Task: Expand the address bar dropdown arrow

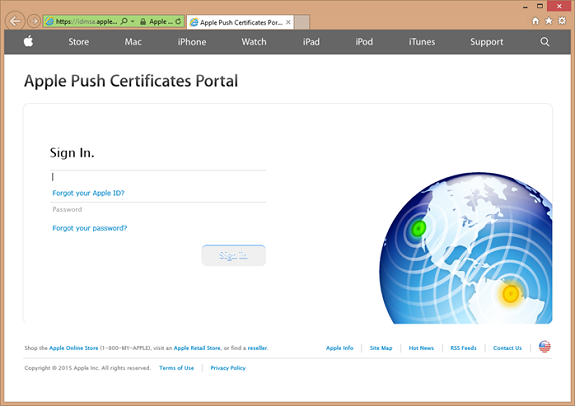Action: pos(132,21)
